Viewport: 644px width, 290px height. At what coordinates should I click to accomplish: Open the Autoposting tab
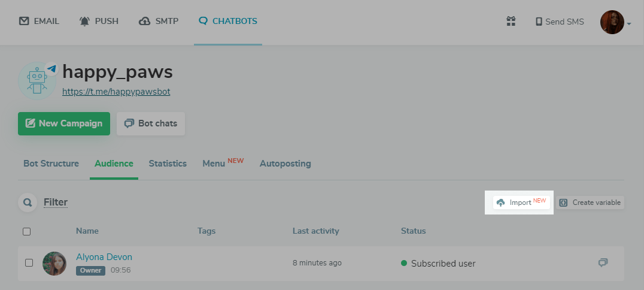(x=285, y=164)
